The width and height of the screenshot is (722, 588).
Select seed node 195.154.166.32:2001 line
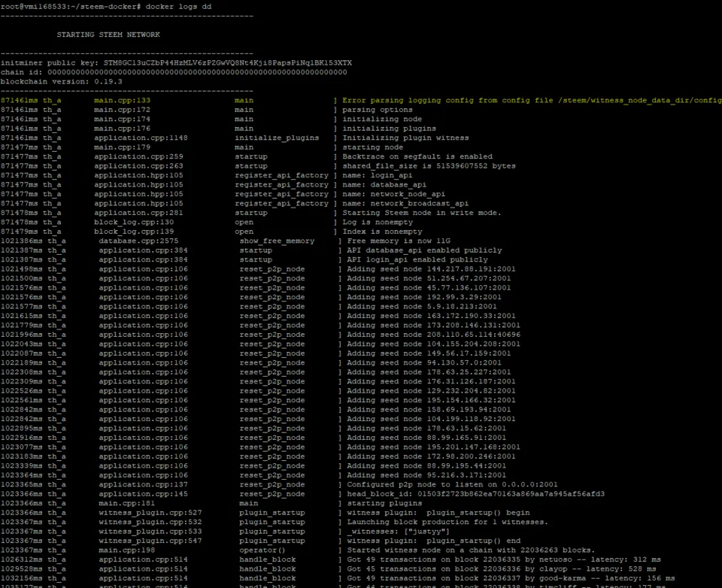(431, 400)
